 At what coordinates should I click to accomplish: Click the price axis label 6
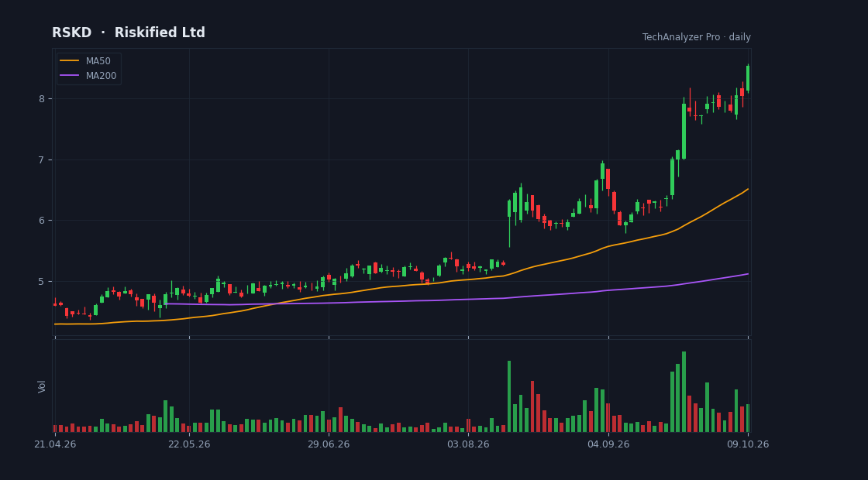click(x=42, y=221)
